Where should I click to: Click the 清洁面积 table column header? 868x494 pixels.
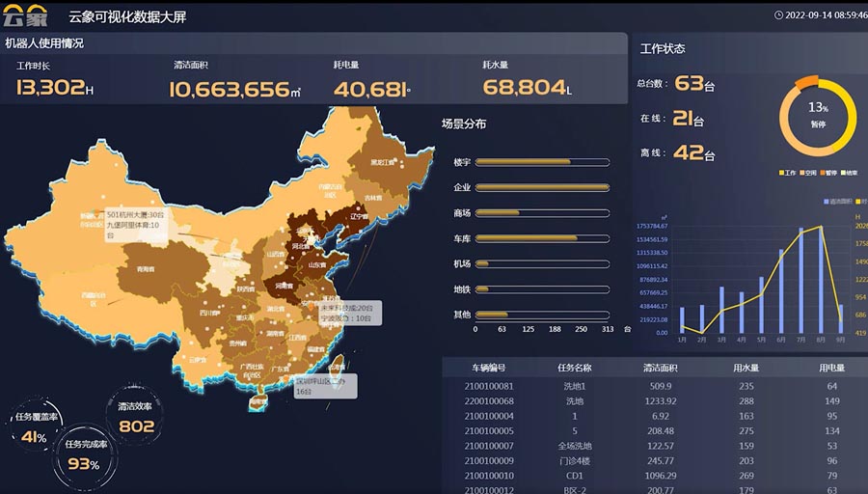pyautogui.click(x=660, y=368)
